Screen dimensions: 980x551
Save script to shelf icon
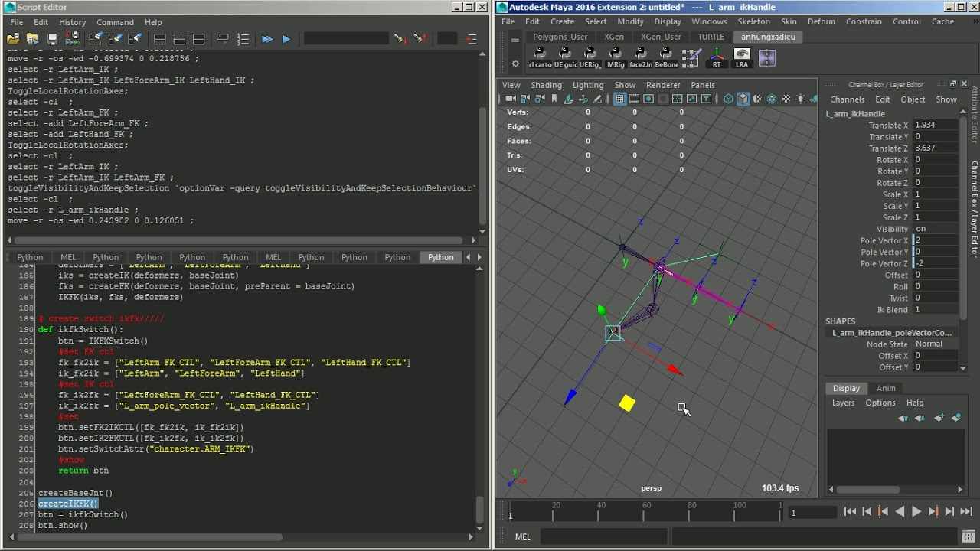72,38
